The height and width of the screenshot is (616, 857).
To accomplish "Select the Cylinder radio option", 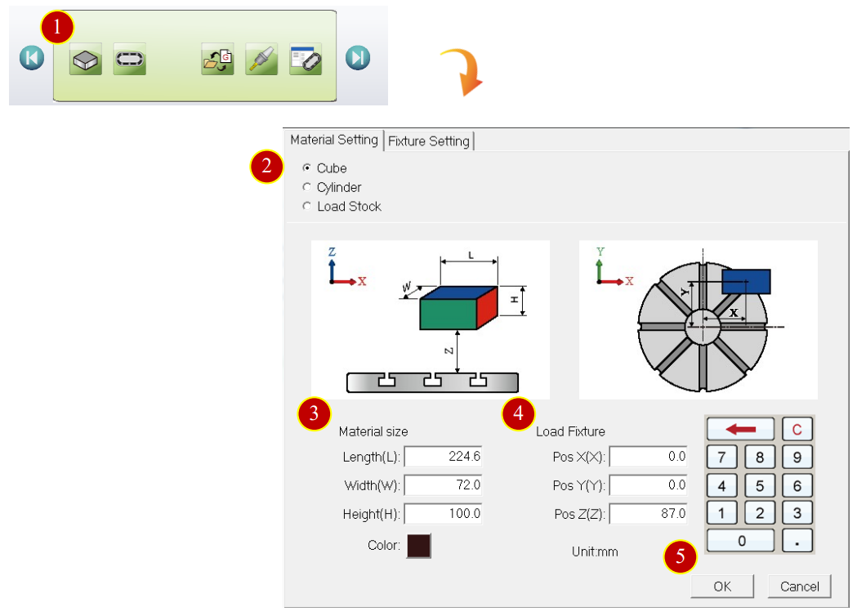I will point(306,187).
